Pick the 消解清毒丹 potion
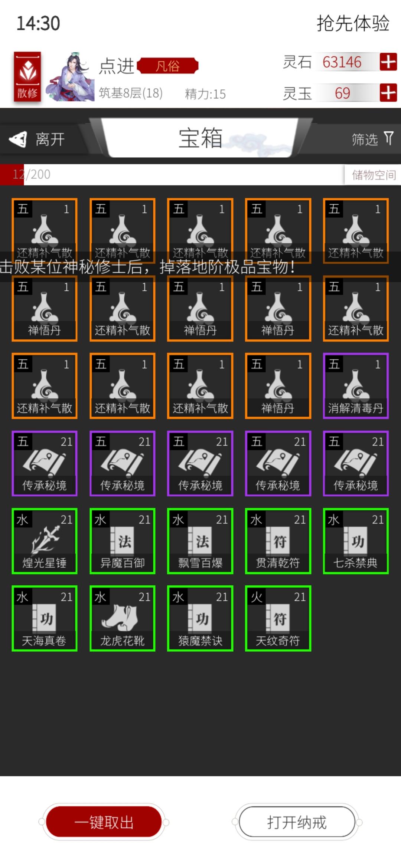Viewport: 401px width, 868px height. coord(356,386)
